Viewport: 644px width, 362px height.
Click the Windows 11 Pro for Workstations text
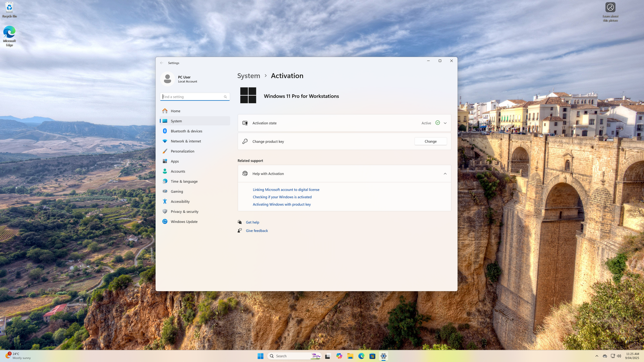click(301, 96)
